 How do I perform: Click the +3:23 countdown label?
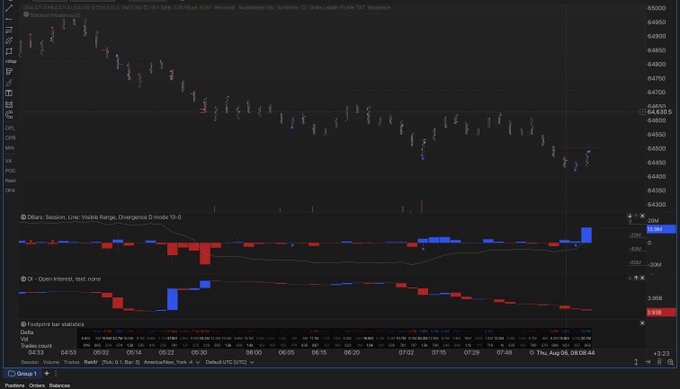pos(661,353)
